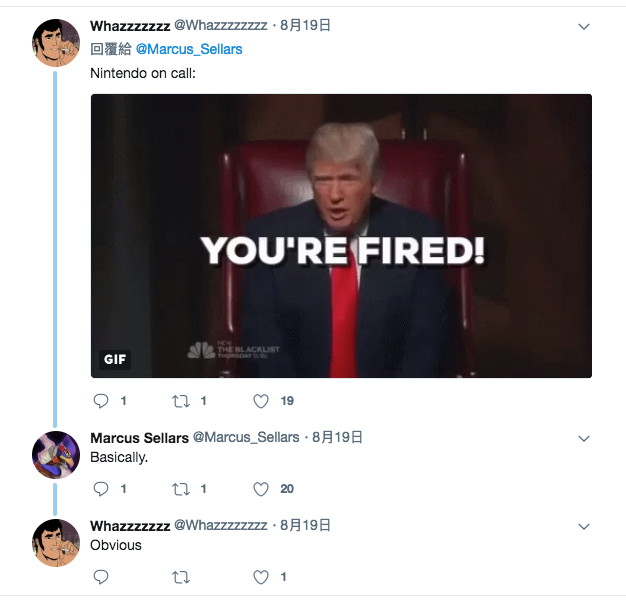The height and width of the screenshot is (605, 626).
Task: Open Marcus Sellars' Falco avatar
Action: [56, 455]
